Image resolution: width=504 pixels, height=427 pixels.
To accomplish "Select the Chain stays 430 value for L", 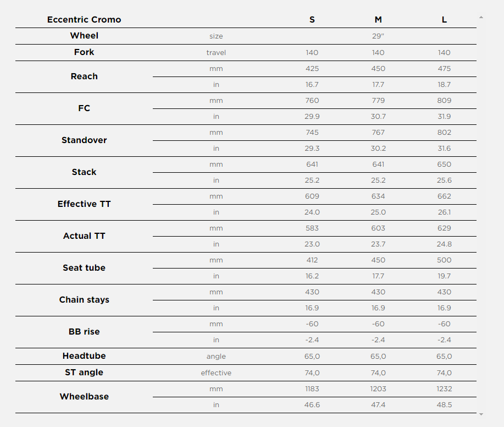I will [x=444, y=292].
